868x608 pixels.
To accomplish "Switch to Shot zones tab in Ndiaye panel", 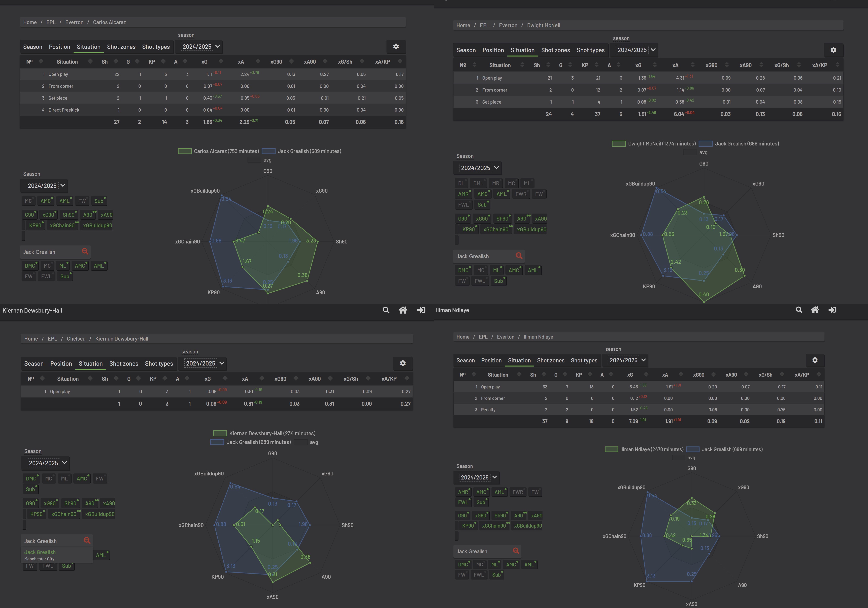I will (550, 361).
